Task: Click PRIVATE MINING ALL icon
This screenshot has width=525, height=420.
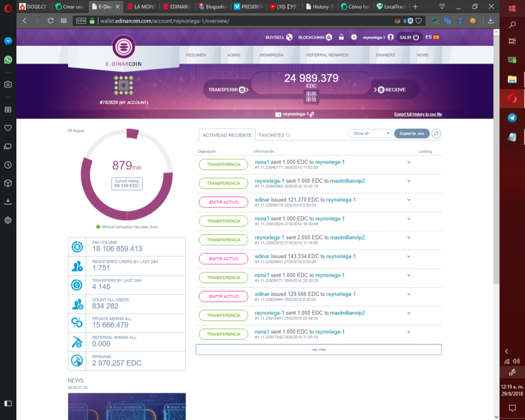Action: pyautogui.click(x=77, y=323)
